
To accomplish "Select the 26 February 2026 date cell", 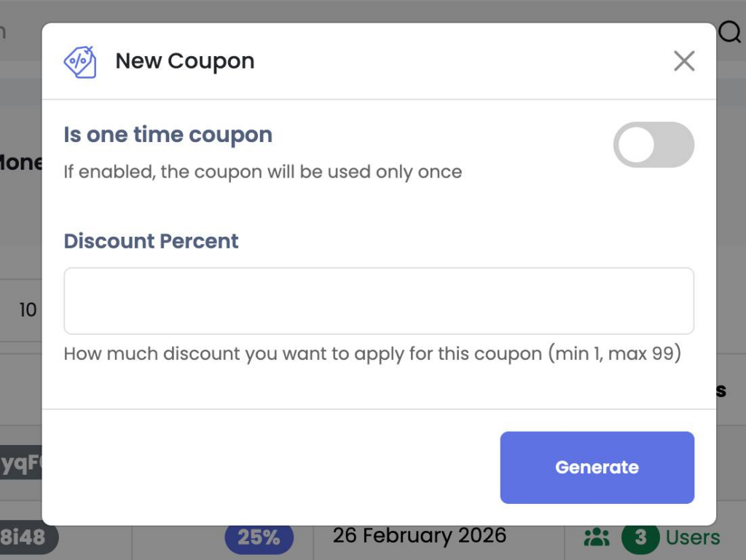I will point(419,536).
